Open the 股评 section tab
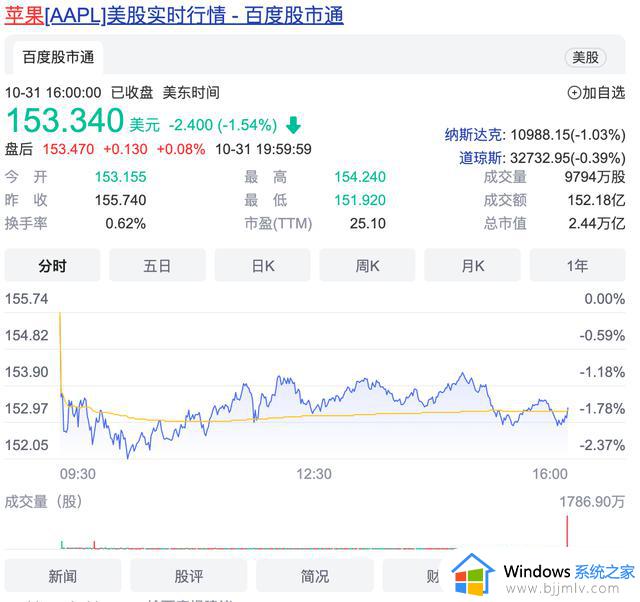The image size is (640, 602). (189, 576)
